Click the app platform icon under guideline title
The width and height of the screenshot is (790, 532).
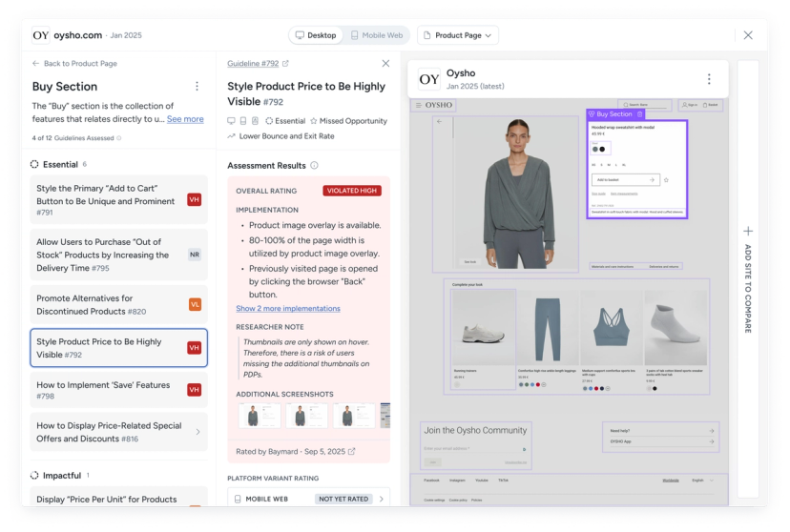[x=255, y=121]
